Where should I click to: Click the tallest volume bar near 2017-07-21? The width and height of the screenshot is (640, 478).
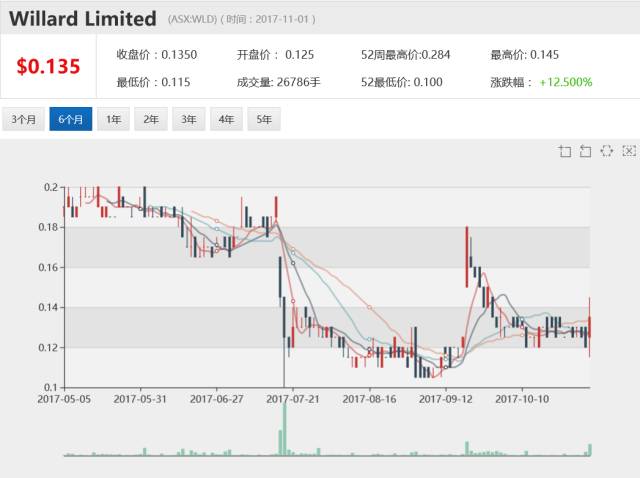click(x=284, y=427)
